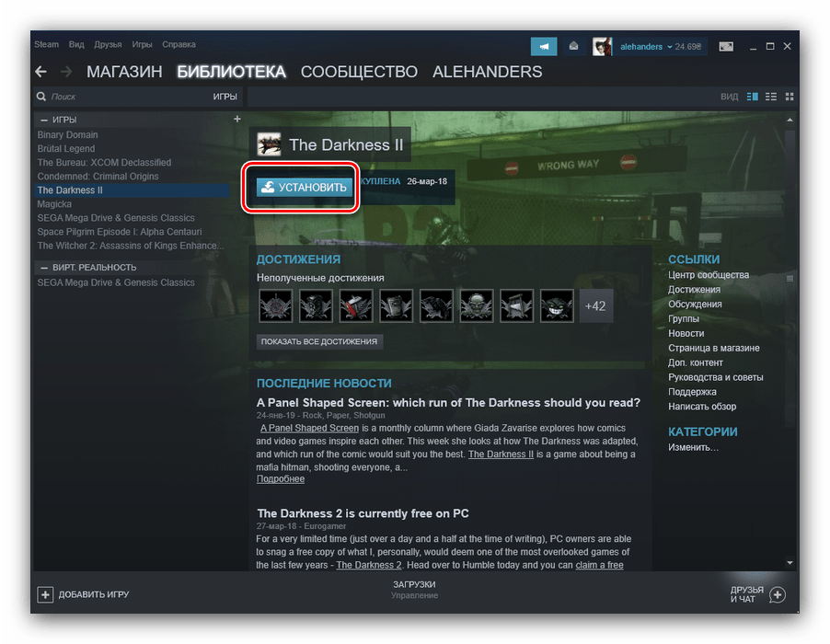Open Страница в магазине link

[x=713, y=348]
